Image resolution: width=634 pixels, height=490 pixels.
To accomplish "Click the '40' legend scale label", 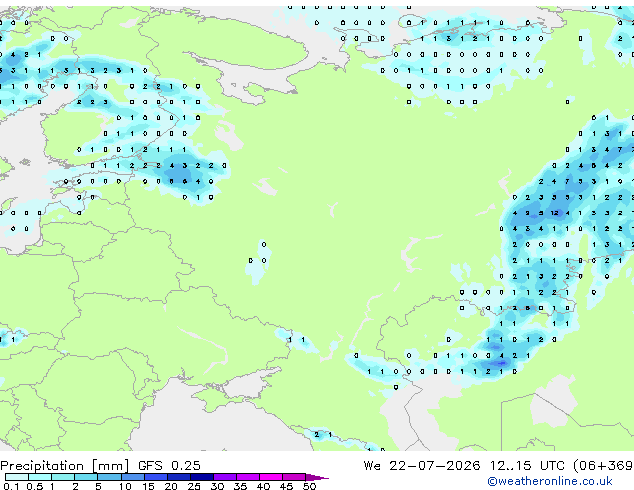I will 263,486.
